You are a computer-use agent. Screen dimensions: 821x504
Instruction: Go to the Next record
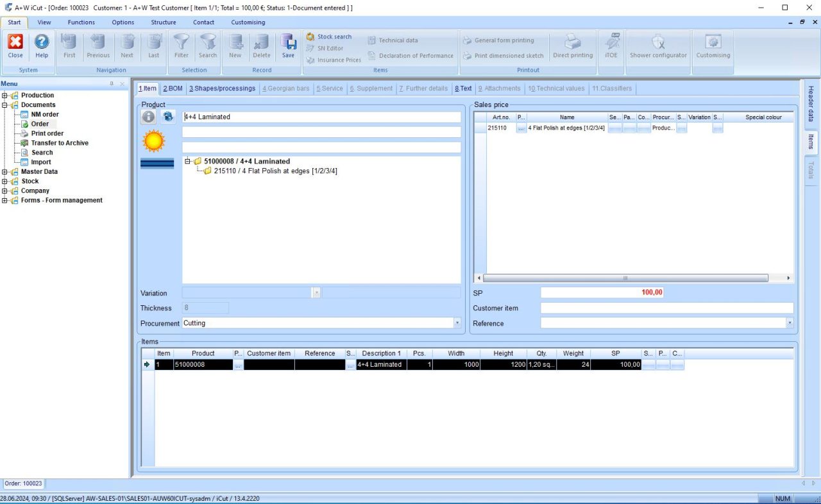127,45
